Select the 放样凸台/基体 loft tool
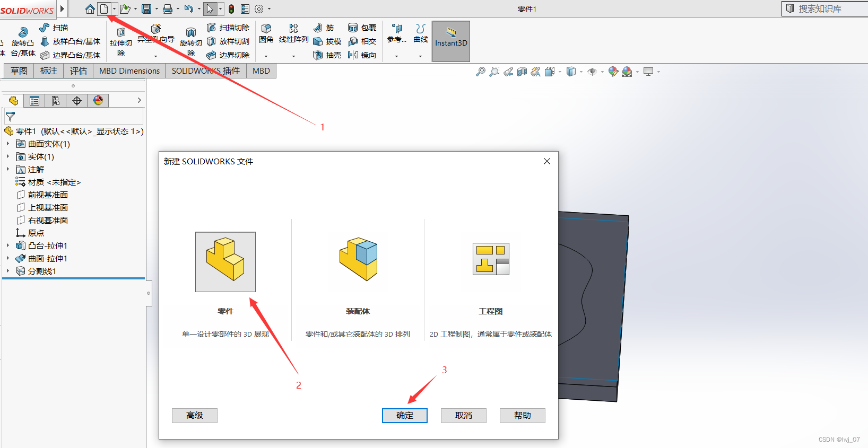 click(x=70, y=41)
